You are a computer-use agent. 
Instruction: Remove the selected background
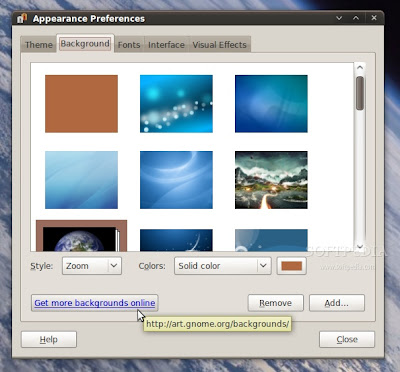coord(276,303)
